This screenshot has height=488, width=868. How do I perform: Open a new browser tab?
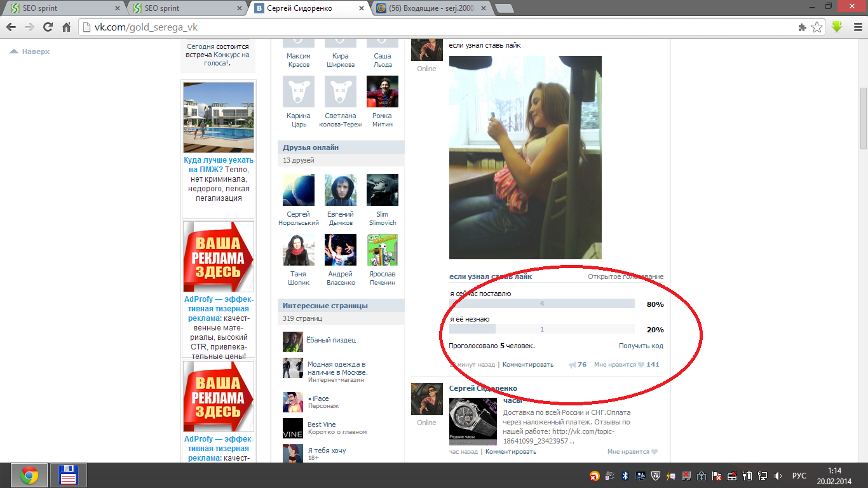504,8
